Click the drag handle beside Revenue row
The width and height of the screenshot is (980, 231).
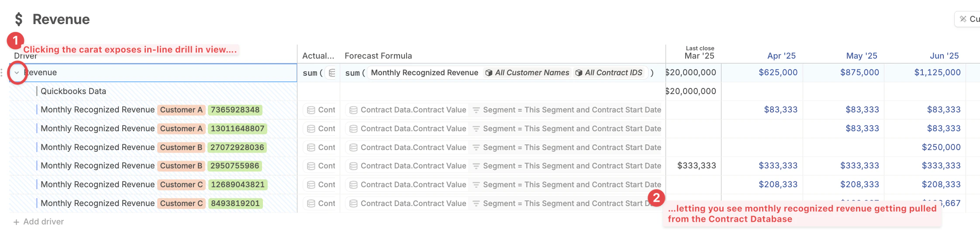[2, 73]
